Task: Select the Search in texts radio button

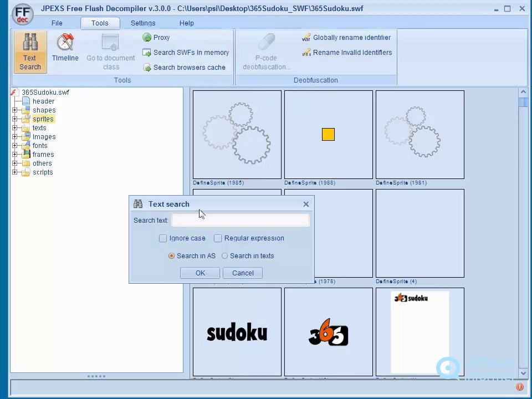Action: point(224,256)
